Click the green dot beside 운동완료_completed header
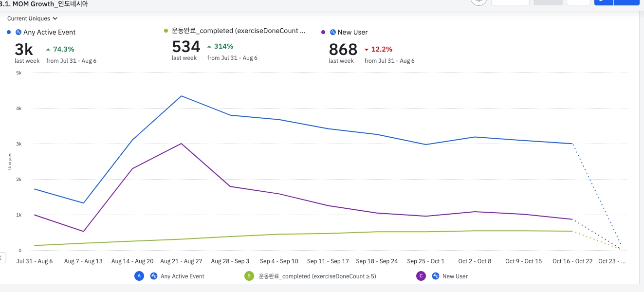The width and height of the screenshot is (644, 292). click(x=166, y=31)
